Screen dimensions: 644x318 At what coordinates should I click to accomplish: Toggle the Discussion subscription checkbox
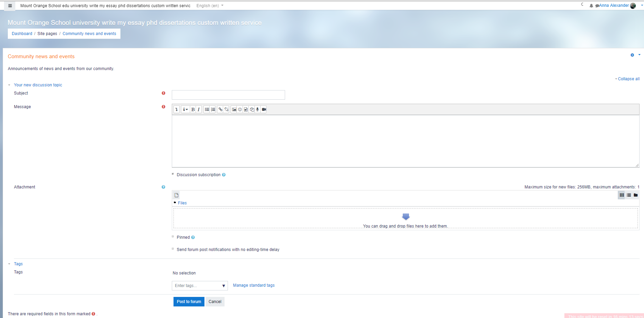[x=173, y=174]
